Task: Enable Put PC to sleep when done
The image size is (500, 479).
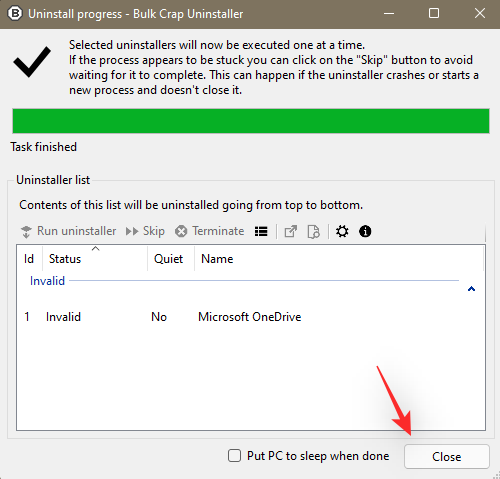Action: click(x=234, y=455)
